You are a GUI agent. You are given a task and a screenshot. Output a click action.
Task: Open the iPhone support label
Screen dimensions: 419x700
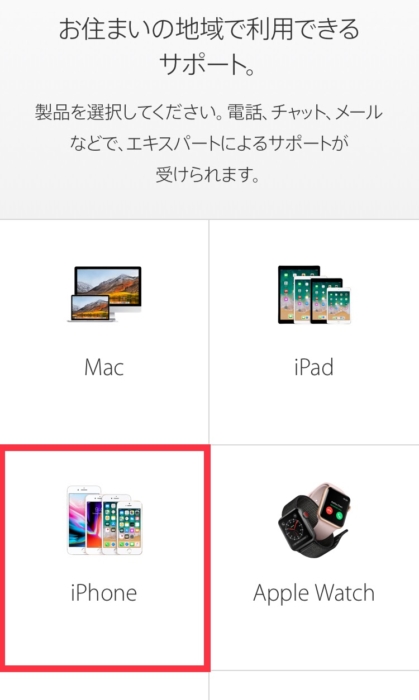coord(104,593)
